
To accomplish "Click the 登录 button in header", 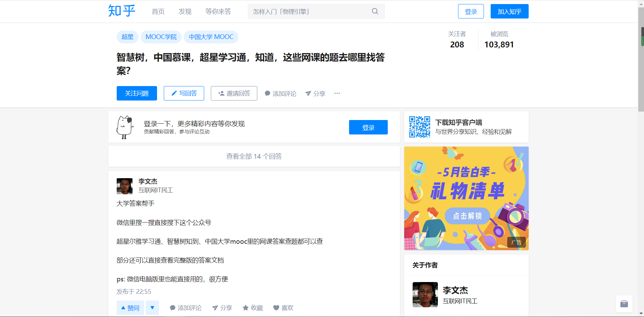I will [x=471, y=11].
